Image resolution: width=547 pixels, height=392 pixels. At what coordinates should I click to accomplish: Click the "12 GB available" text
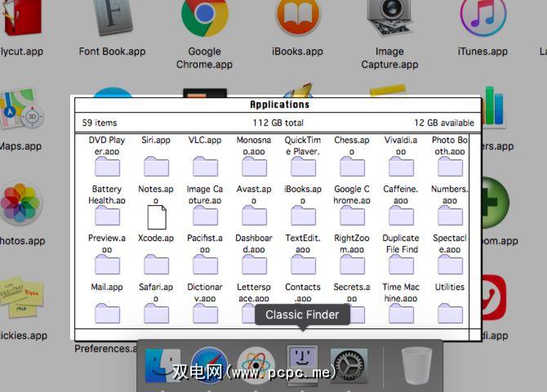click(444, 122)
